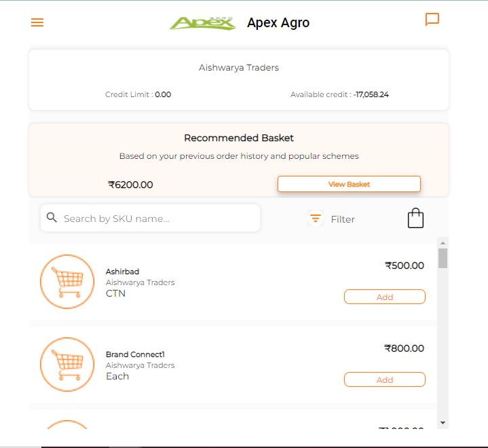The image size is (488, 448).
Task: Add Brand Connect1 to the cart
Action: point(384,379)
